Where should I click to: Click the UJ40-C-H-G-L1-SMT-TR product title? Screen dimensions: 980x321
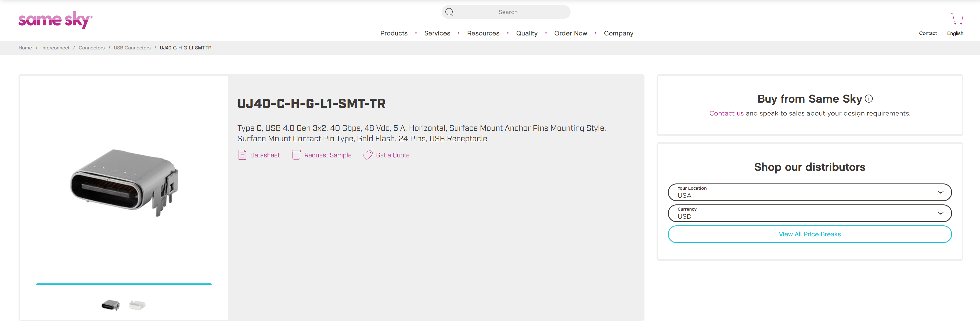[x=311, y=103]
